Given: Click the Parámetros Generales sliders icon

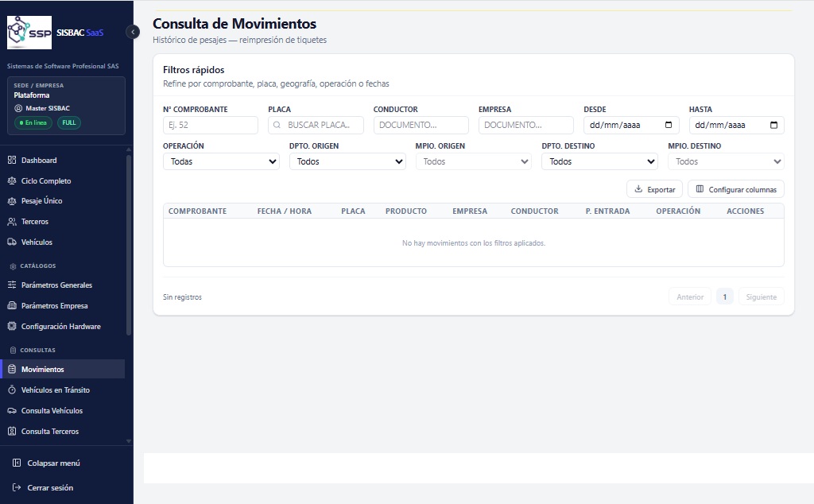Looking at the screenshot, I should coord(12,285).
